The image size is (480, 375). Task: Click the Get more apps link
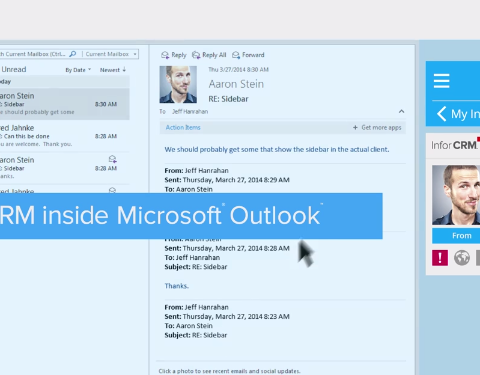[x=381, y=127]
